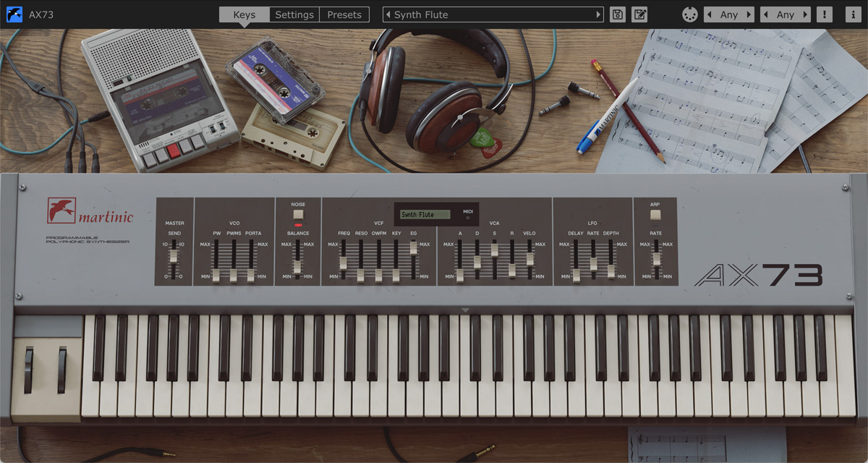Click the exclamation mark panic icon
The image size is (868, 463).
click(x=824, y=14)
